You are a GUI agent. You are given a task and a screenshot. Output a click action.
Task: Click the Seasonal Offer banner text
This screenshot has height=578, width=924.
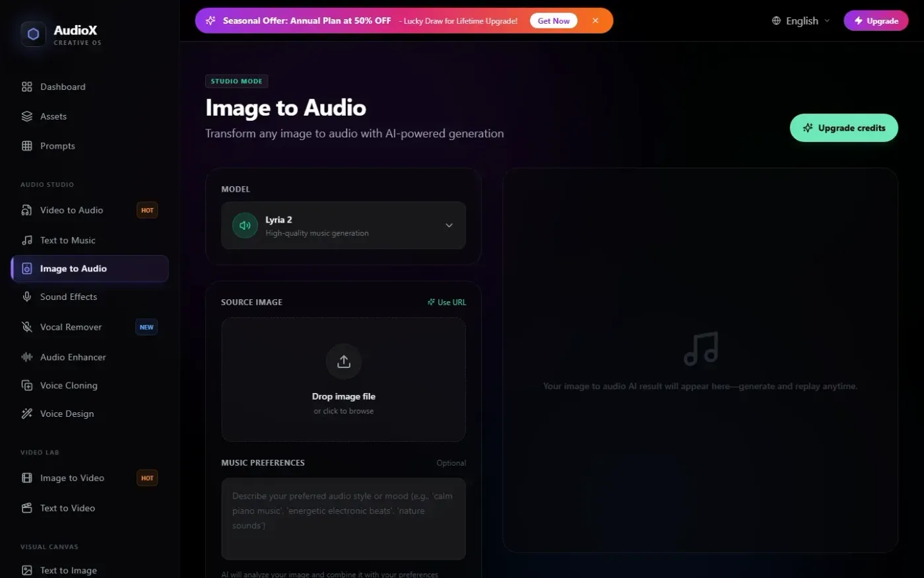(307, 20)
